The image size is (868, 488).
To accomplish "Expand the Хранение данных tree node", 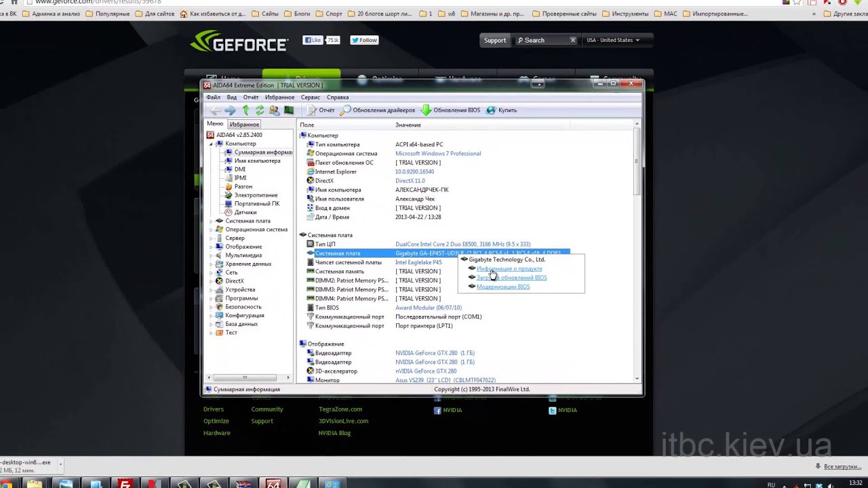I will 211,264.
